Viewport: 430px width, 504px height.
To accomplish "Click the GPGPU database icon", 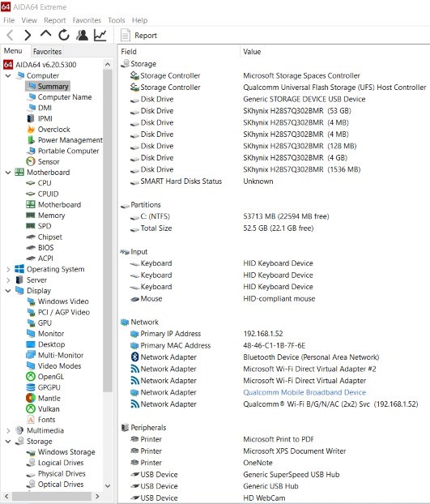I will pos(31,387).
